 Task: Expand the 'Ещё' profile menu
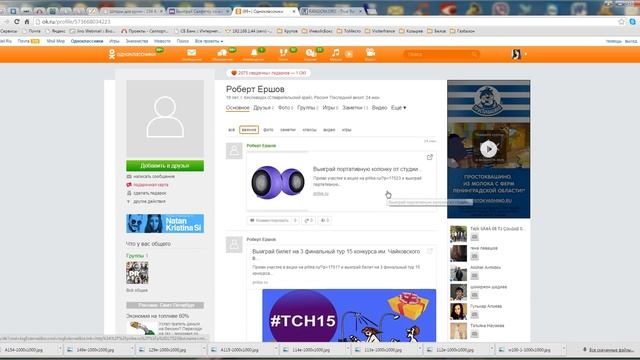click(x=398, y=108)
